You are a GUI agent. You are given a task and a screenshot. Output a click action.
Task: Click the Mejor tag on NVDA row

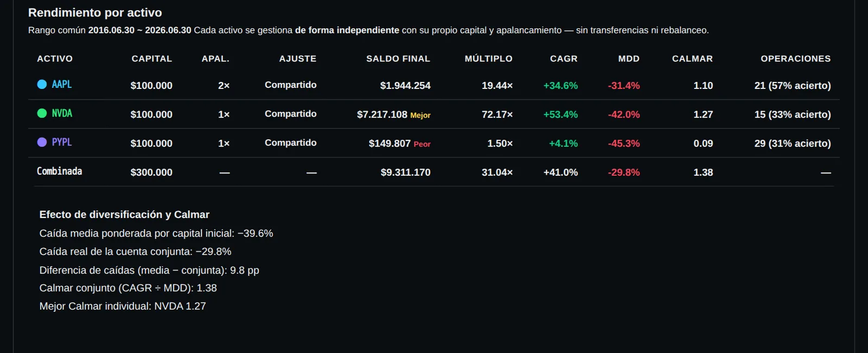click(420, 115)
